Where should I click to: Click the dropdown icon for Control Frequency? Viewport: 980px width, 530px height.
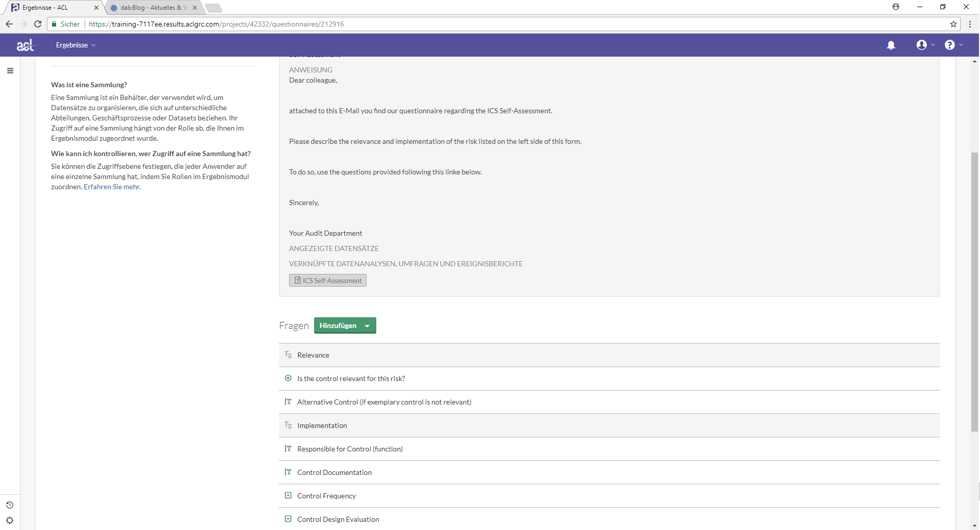coord(288,496)
